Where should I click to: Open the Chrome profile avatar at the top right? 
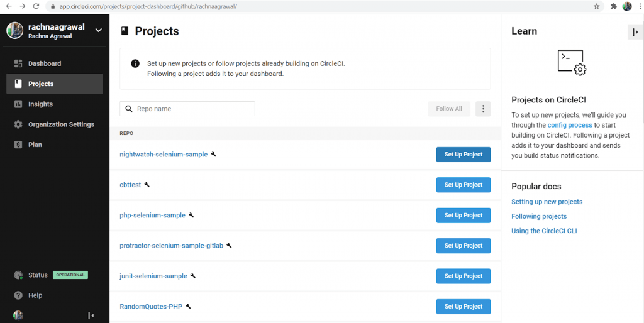(x=627, y=6)
